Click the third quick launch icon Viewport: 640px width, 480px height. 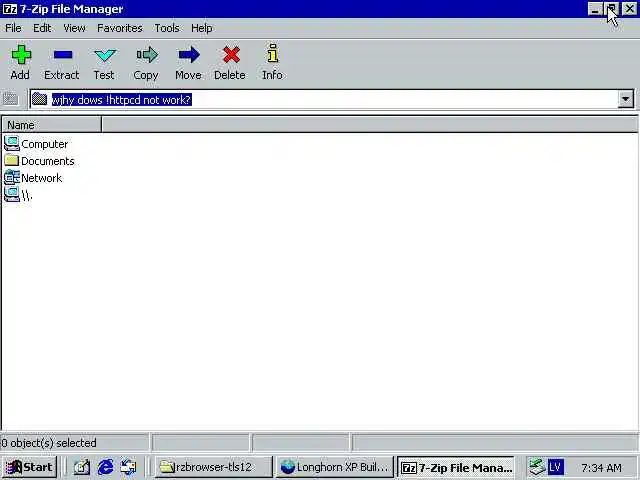coord(129,467)
